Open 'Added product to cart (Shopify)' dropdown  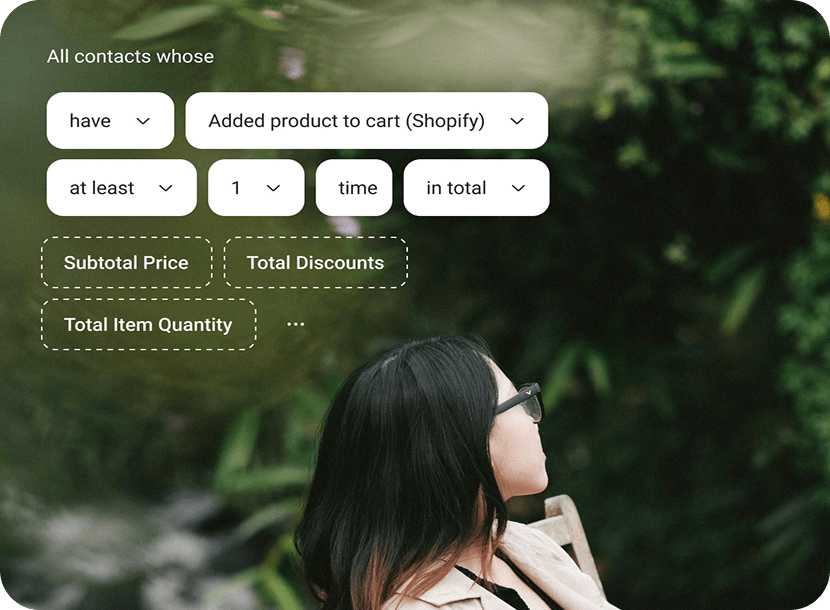366,121
